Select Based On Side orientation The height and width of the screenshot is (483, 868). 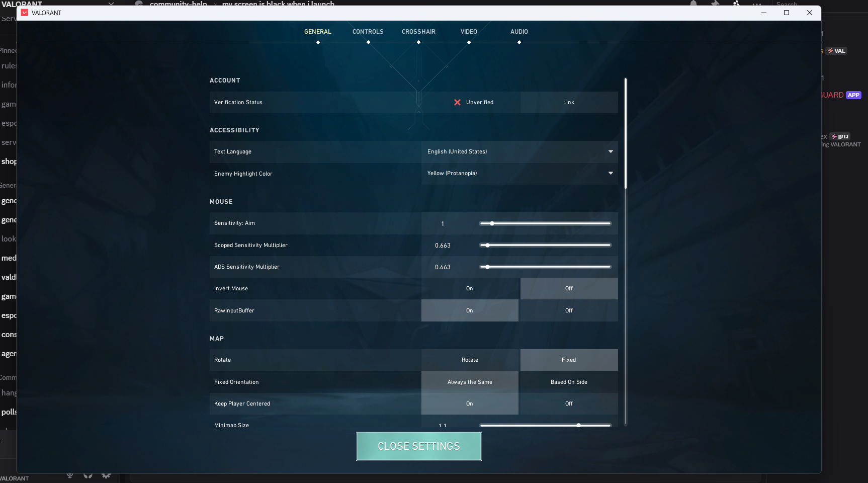point(569,382)
